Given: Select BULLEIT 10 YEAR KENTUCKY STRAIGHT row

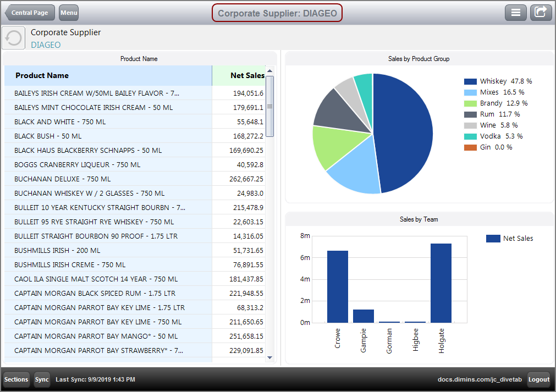Looking at the screenshot, I should pyautogui.click(x=135, y=207).
